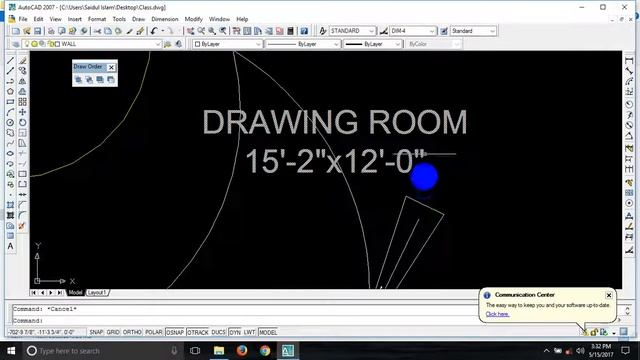Click the Pan realtime icon
Image resolution: width=640 pixels, height=360 pixels.
click(190, 31)
